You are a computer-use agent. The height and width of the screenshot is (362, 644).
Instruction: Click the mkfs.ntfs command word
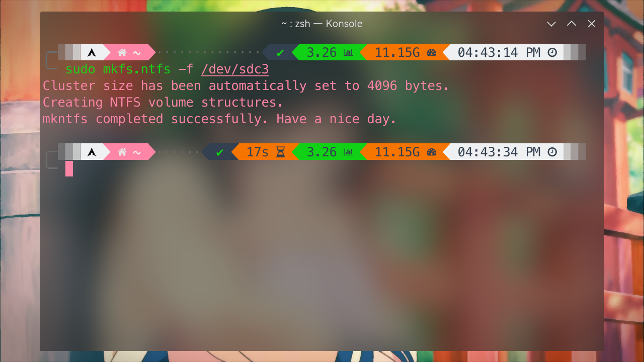coord(137,69)
